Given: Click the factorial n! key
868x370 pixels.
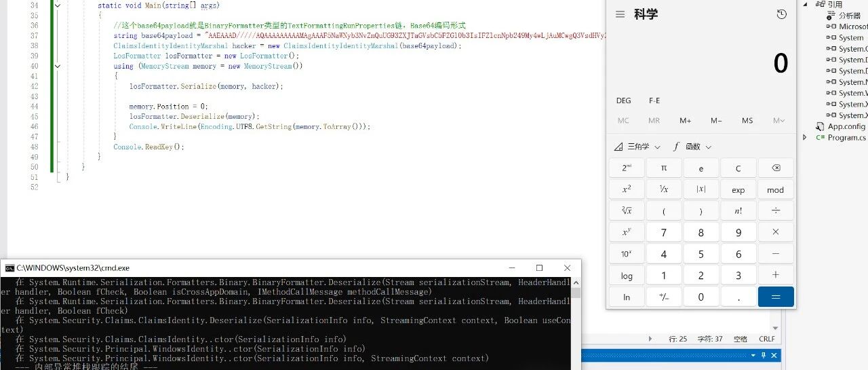Looking at the screenshot, I should click(738, 211).
